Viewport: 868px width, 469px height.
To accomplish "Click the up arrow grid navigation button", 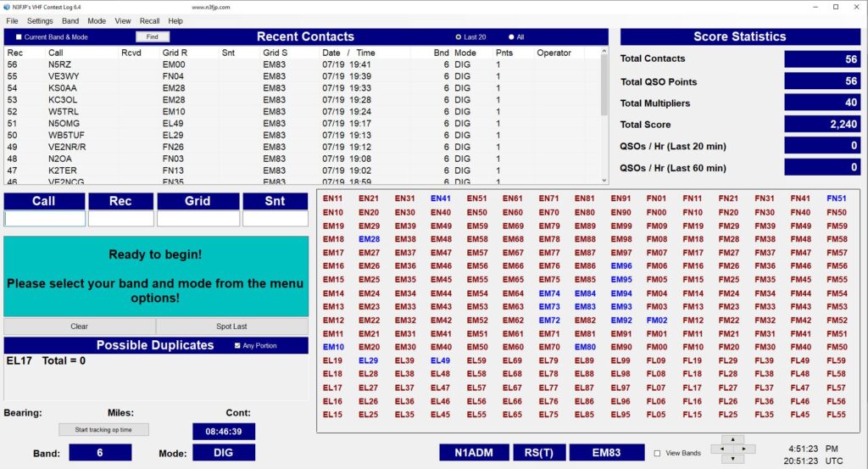I will point(732,439).
